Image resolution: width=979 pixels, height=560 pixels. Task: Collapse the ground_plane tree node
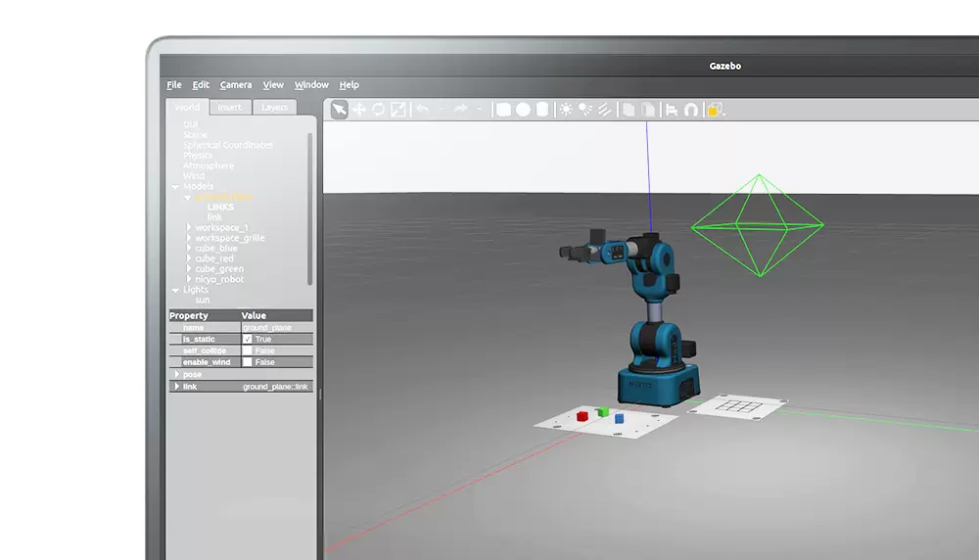(187, 198)
